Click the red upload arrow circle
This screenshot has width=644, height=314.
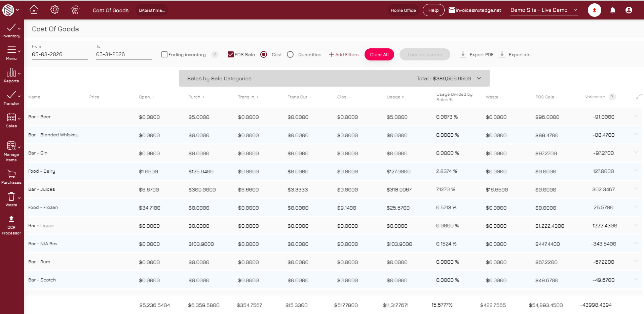click(x=594, y=10)
